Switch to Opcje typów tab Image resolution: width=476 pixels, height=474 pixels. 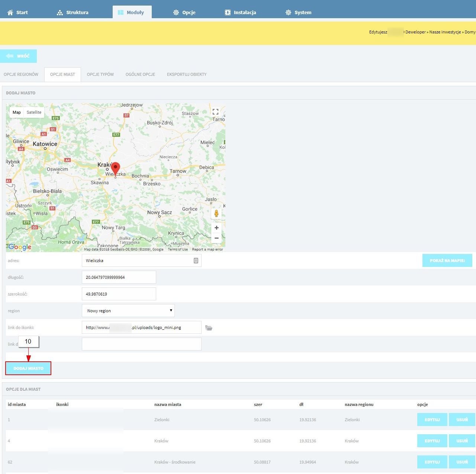tap(100, 74)
